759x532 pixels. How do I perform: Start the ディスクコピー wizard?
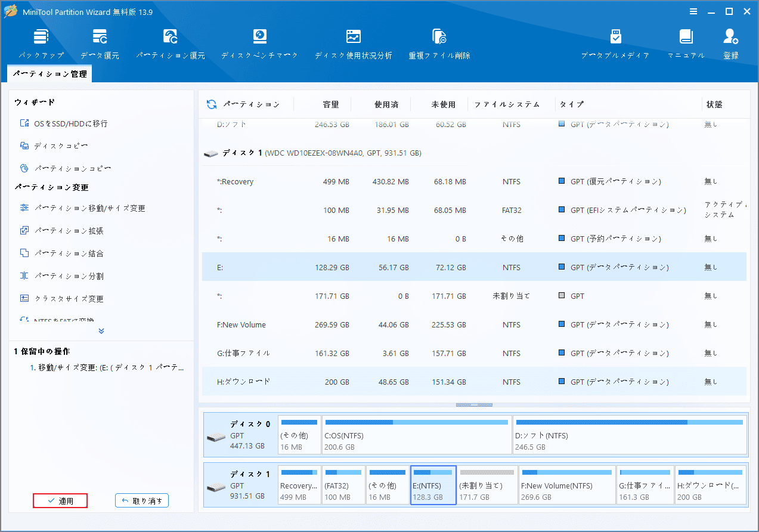click(54, 146)
